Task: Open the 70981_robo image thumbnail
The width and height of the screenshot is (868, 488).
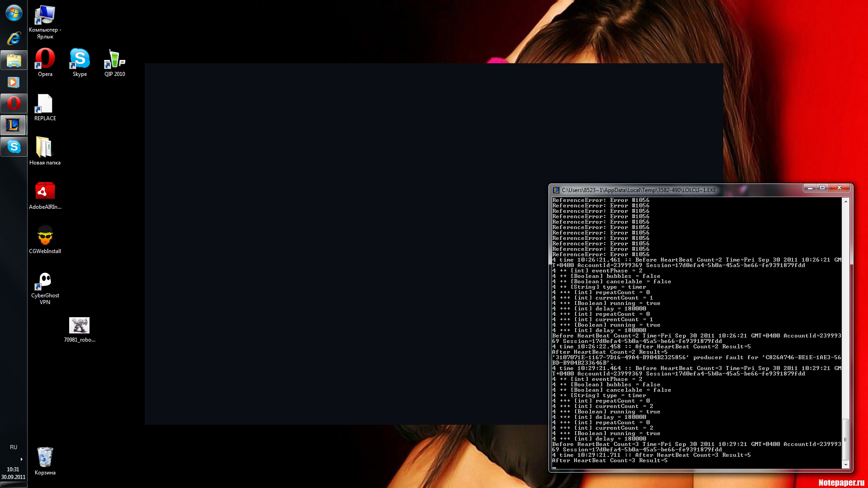Action: tap(79, 325)
